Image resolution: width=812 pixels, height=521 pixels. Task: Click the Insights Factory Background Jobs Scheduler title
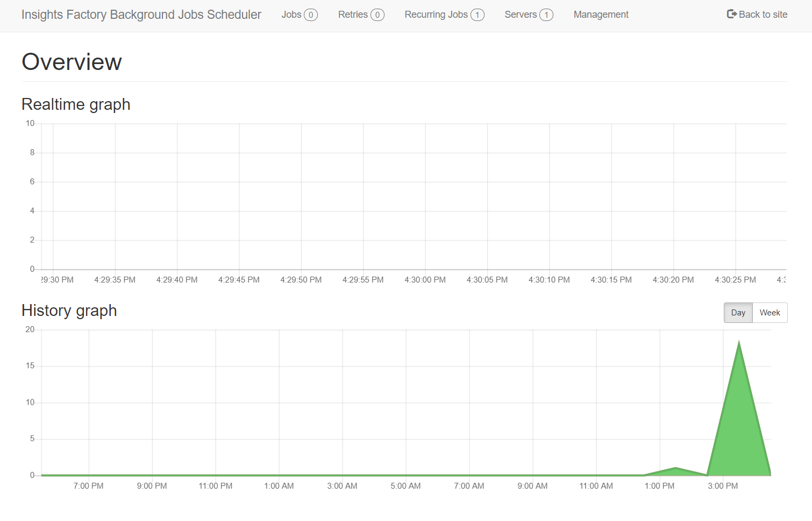pos(141,15)
